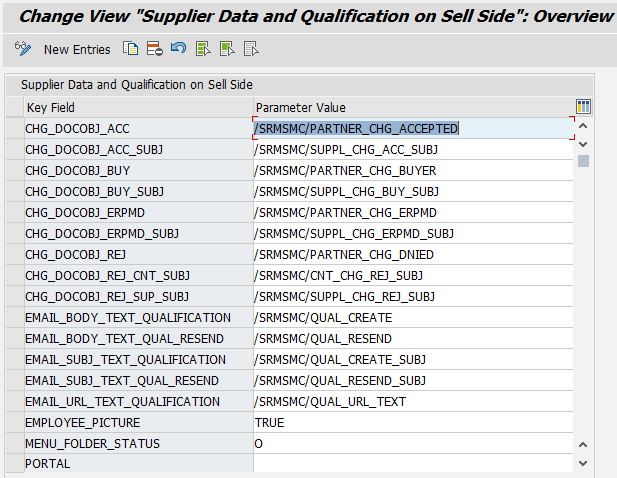Select row marker for CHG_DOCOBJ_REJ

click(x=14, y=255)
